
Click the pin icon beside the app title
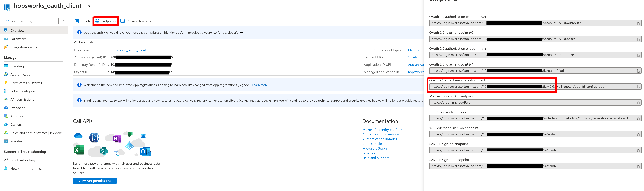[x=90, y=6]
